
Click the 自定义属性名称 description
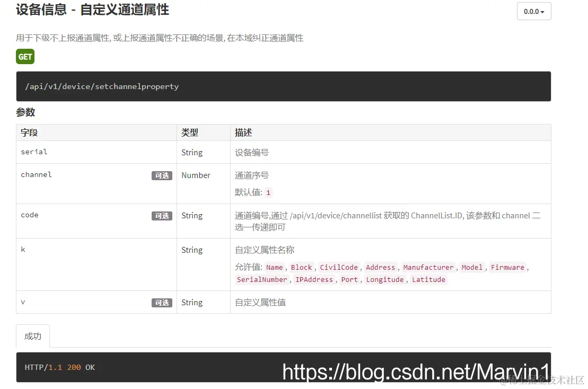(x=265, y=250)
